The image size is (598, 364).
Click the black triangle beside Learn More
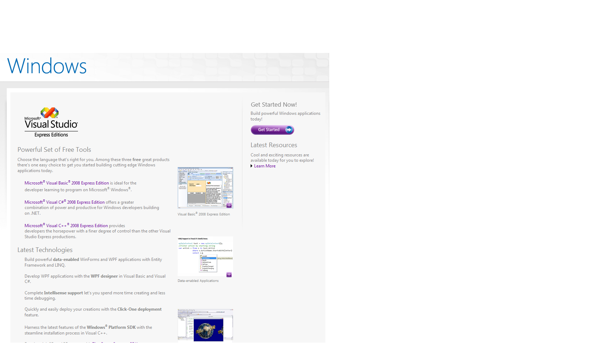(x=252, y=166)
